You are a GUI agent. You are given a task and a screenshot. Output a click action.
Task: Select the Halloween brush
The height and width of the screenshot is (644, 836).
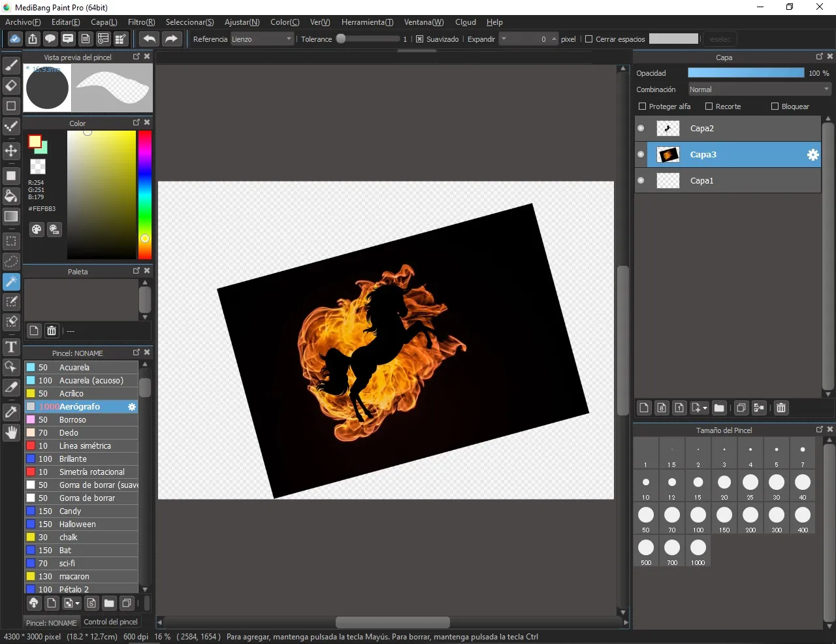tap(82, 524)
